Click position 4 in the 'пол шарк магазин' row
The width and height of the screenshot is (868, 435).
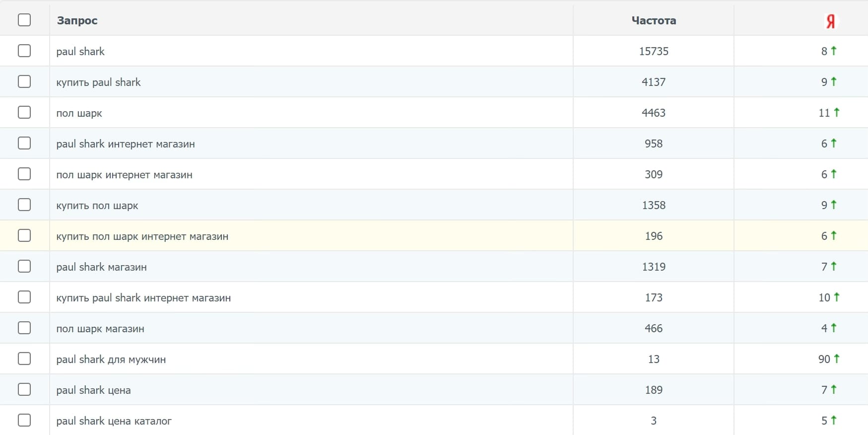coord(824,328)
